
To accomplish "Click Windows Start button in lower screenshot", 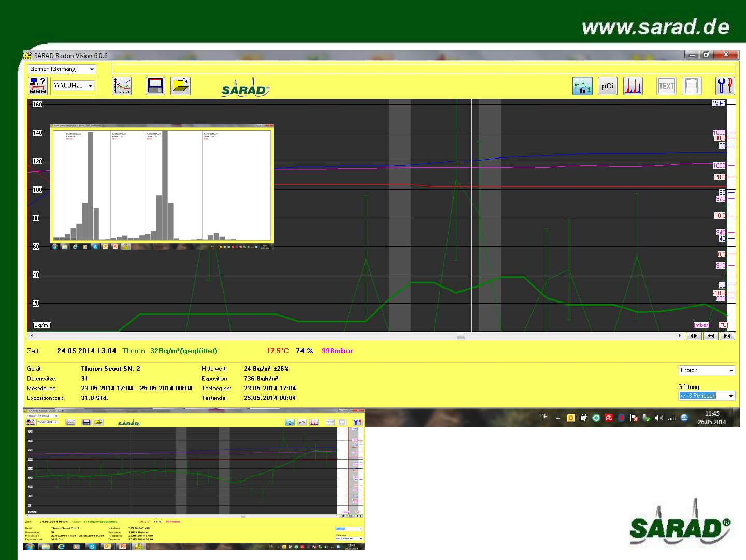I will 30,547.
